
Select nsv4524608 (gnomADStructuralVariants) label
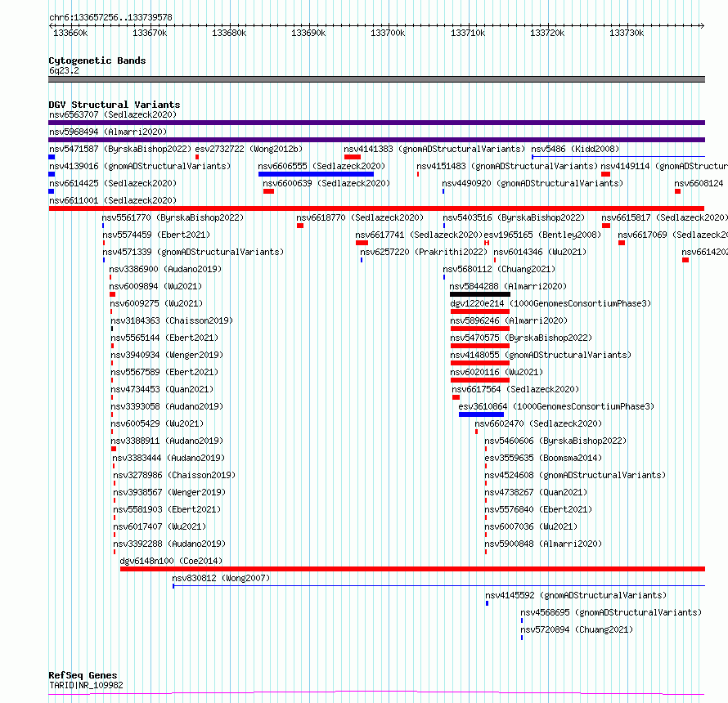pos(575,475)
